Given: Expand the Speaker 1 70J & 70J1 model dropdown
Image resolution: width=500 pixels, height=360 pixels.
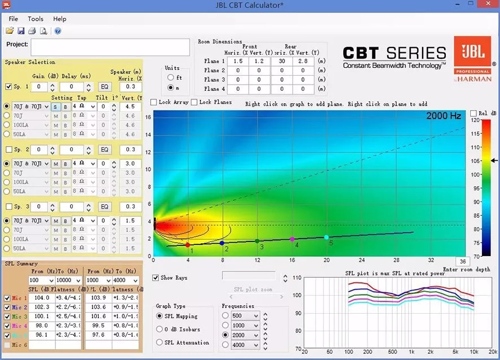Looking at the screenshot, I should (x=31, y=107).
